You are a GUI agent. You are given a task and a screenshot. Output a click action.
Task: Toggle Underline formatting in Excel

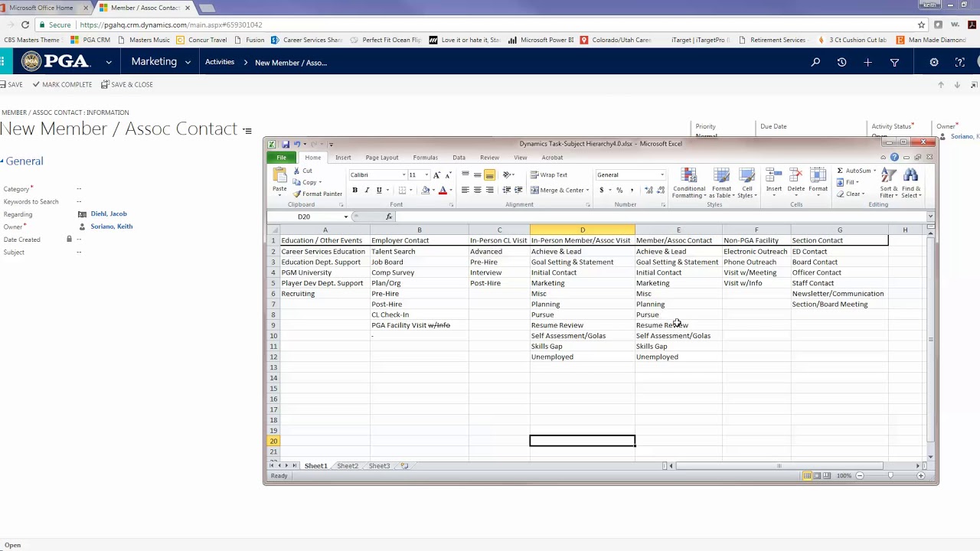(x=379, y=190)
